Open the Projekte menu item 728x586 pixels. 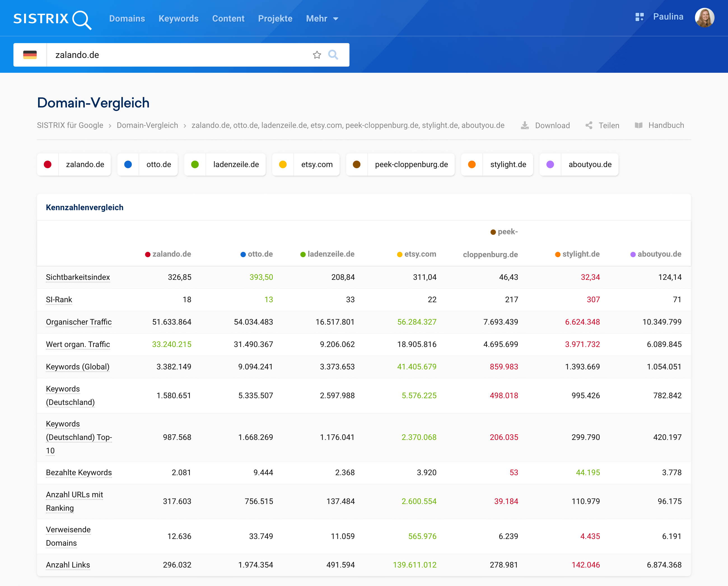click(x=275, y=18)
